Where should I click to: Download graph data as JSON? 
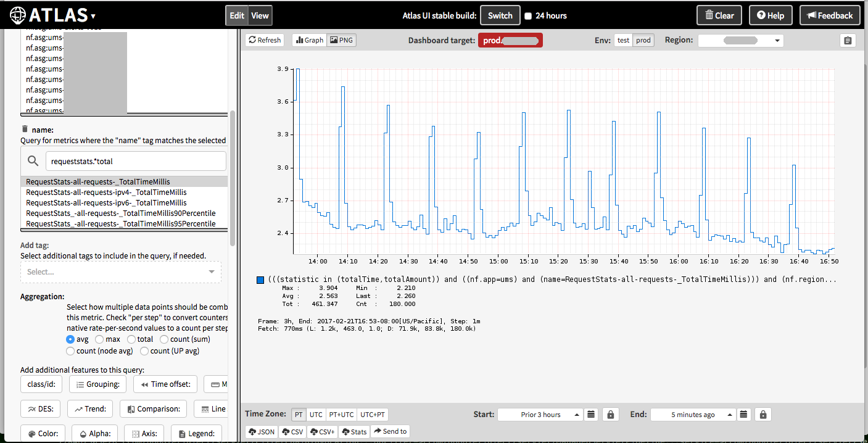262,431
